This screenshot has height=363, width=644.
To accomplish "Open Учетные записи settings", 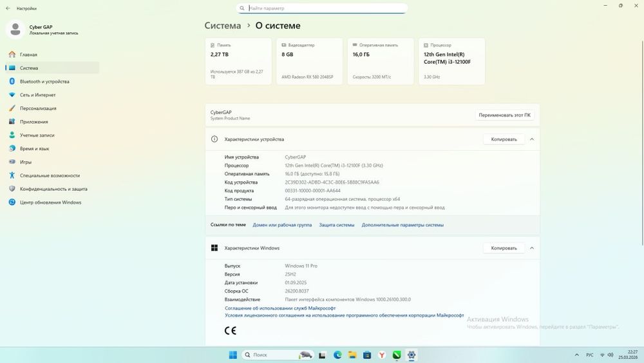I will pyautogui.click(x=52, y=135).
